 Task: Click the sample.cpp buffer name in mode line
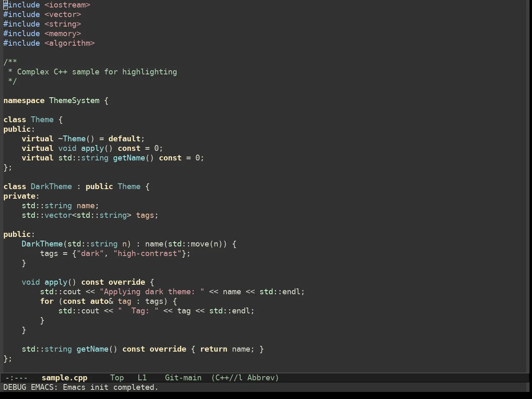coord(64,378)
